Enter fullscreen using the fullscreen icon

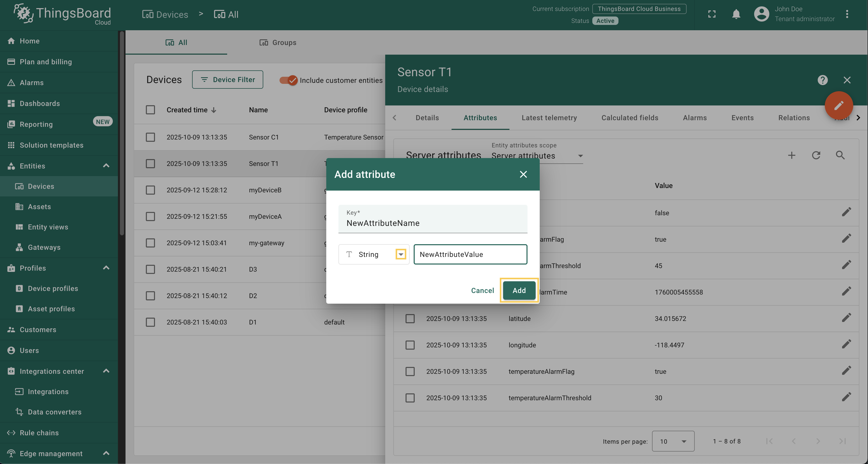click(712, 14)
